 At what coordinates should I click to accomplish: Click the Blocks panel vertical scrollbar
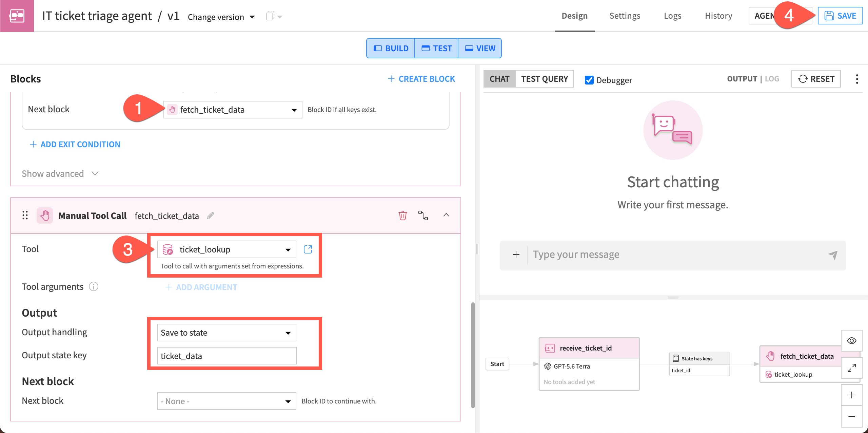point(473,355)
